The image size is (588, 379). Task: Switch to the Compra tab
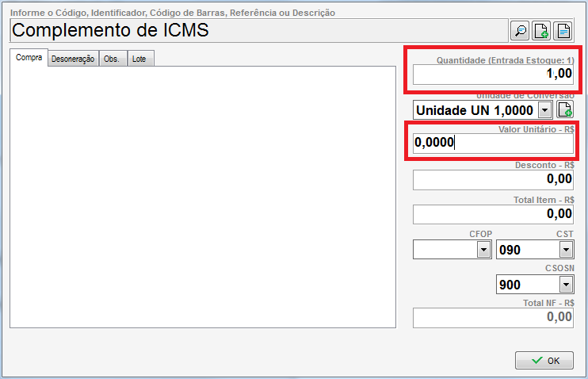[x=29, y=59]
